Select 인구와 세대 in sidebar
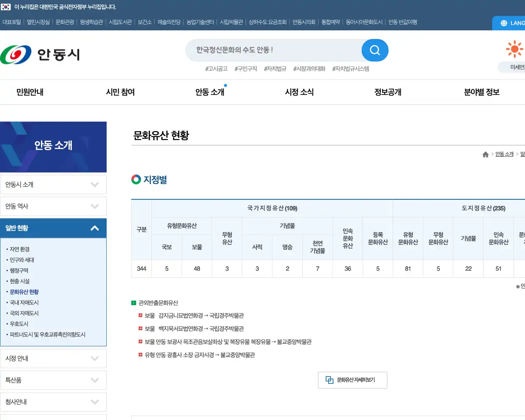Viewport: 525px width, 420px height. 22,260
